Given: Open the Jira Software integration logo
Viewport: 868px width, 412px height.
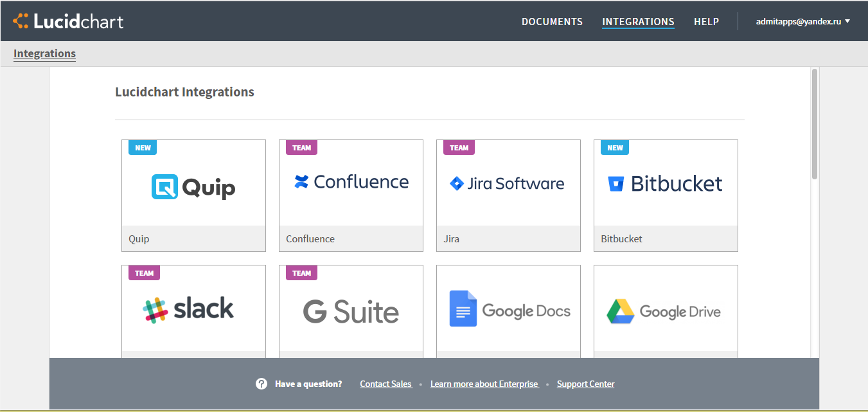Looking at the screenshot, I should click(x=508, y=184).
